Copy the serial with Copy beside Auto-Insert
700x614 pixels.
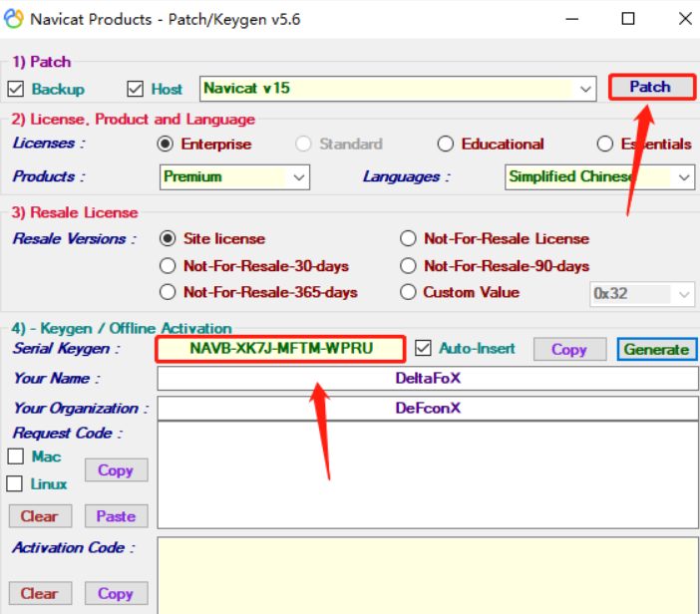point(569,349)
